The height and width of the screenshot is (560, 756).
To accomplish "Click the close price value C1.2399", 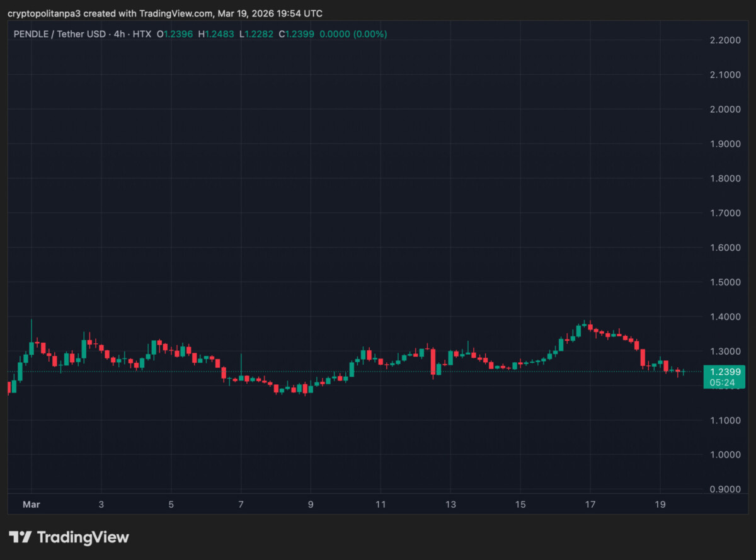I will tap(296, 34).
